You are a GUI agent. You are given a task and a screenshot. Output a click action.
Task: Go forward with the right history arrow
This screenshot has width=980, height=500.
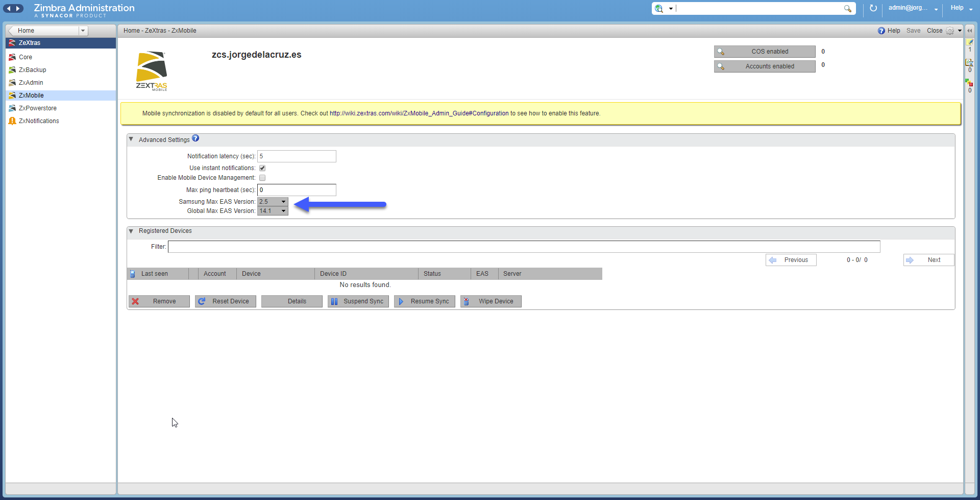point(18,8)
